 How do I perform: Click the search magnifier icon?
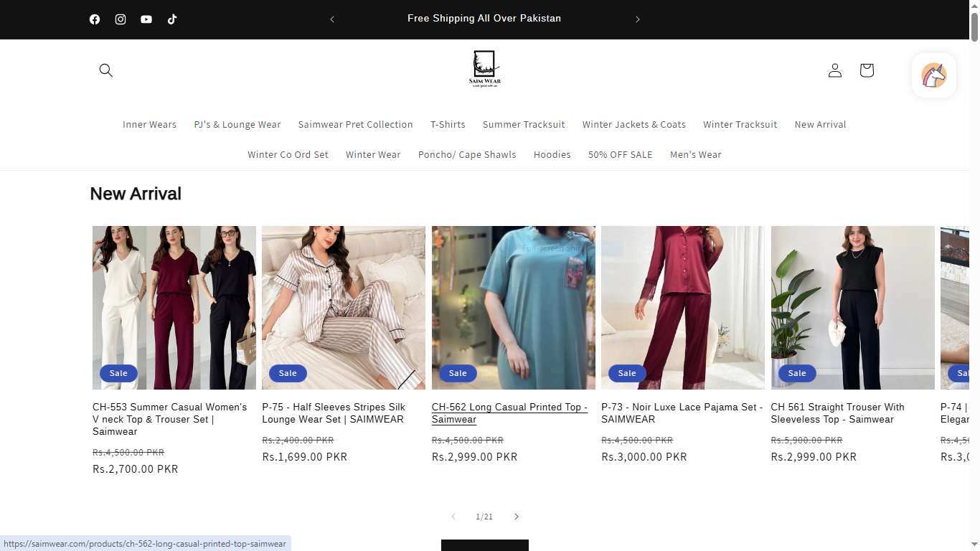pos(106,70)
